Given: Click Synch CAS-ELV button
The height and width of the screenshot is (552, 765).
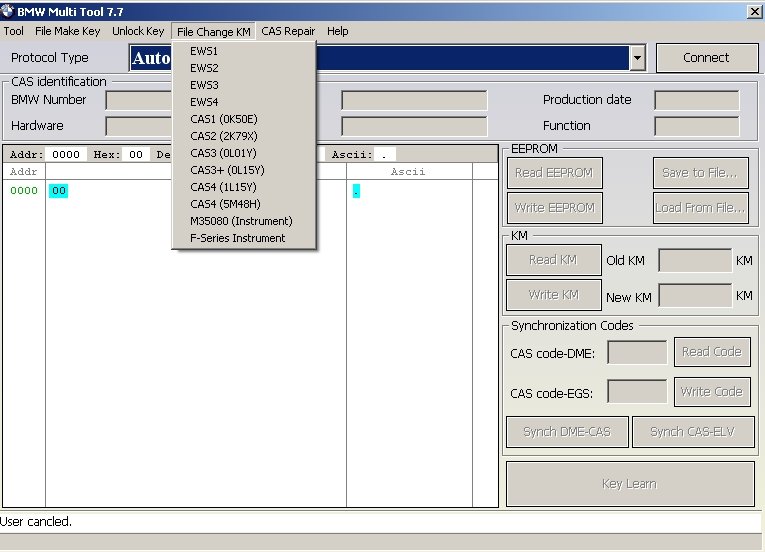Looking at the screenshot, I should click(693, 432).
